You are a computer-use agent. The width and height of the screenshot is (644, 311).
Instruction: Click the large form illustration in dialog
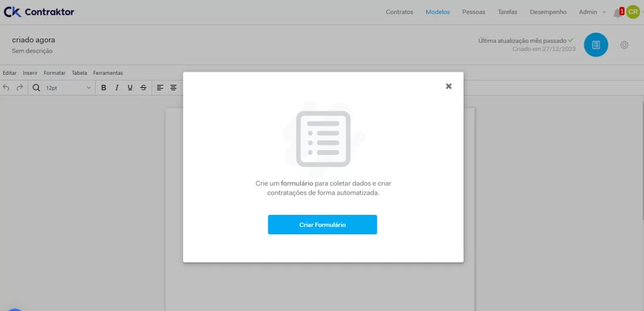(x=323, y=139)
